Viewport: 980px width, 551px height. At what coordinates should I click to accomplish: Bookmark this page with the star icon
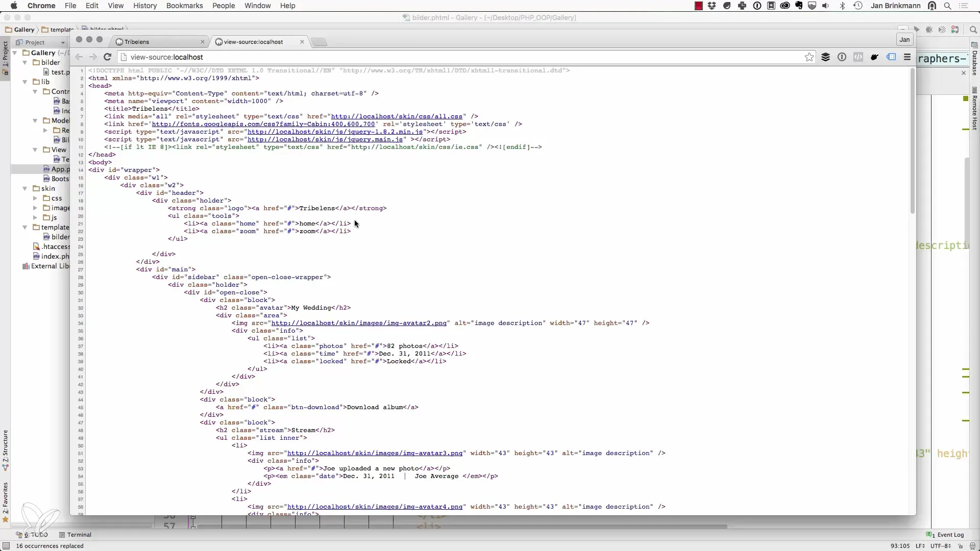point(809,57)
